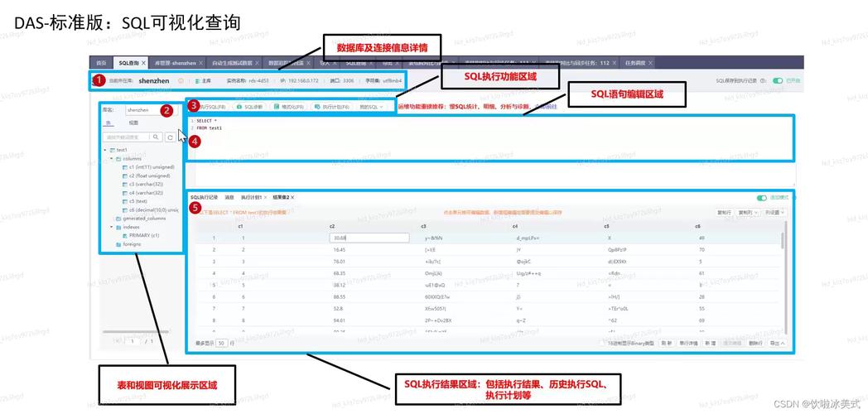Click inside the SQL editor at 'FROM test1'
The image size is (868, 414).
tap(209, 128)
